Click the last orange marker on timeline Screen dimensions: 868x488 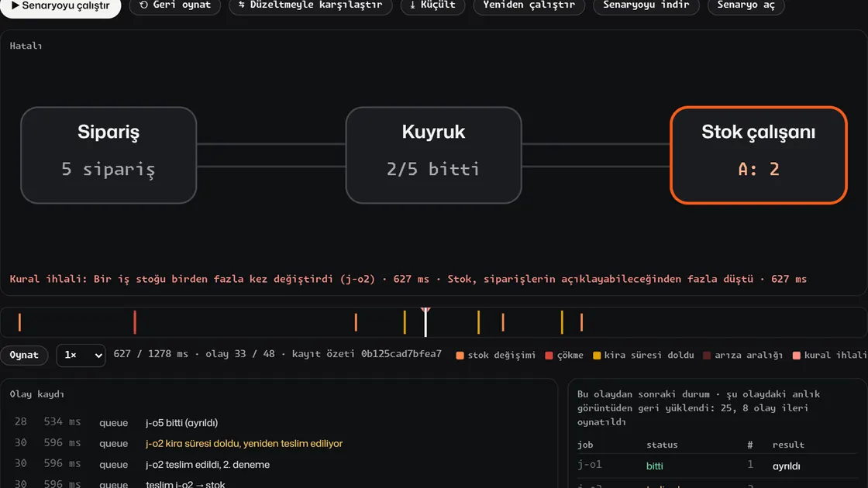pyautogui.click(x=581, y=322)
